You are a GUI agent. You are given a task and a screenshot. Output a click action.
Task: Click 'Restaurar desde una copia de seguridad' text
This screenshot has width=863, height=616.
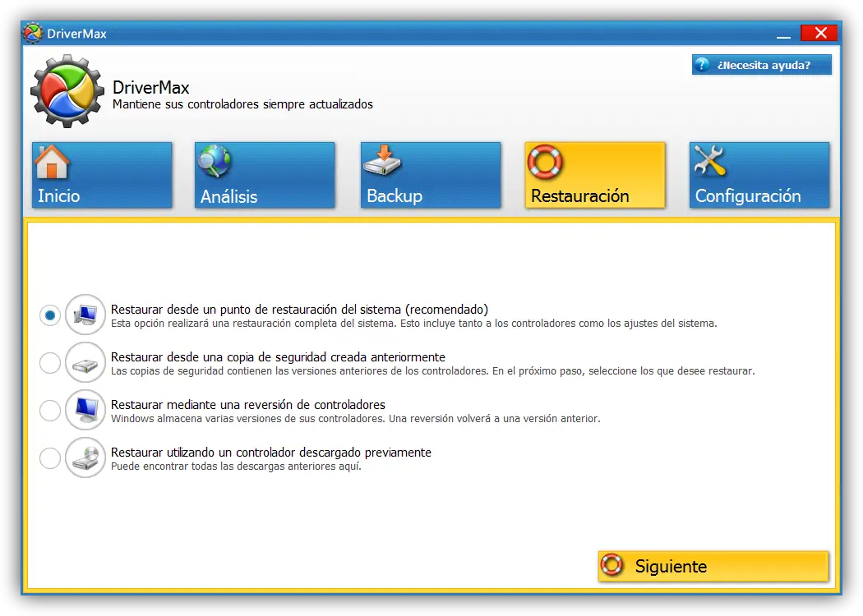pos(278,357)
